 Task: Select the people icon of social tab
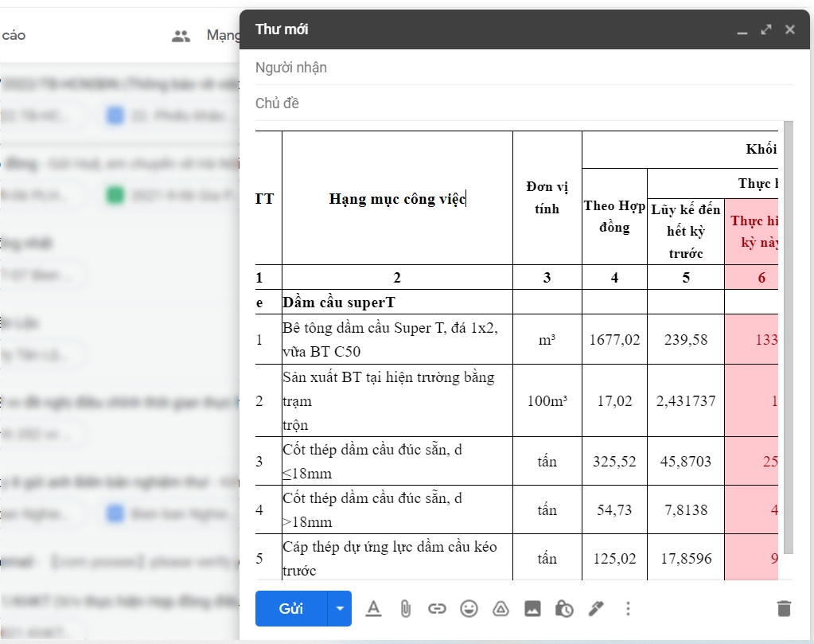(x=181, y=36)
